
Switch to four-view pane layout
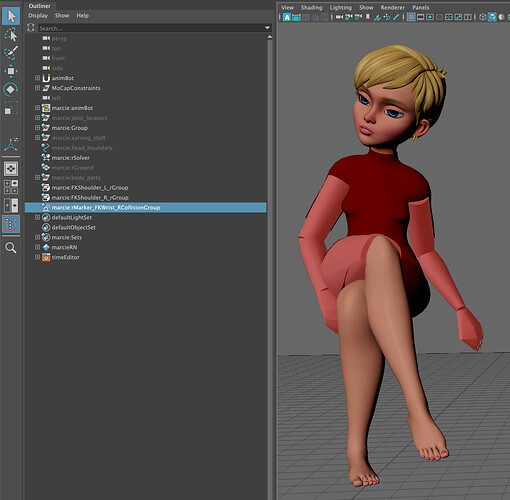click(11, 187)
